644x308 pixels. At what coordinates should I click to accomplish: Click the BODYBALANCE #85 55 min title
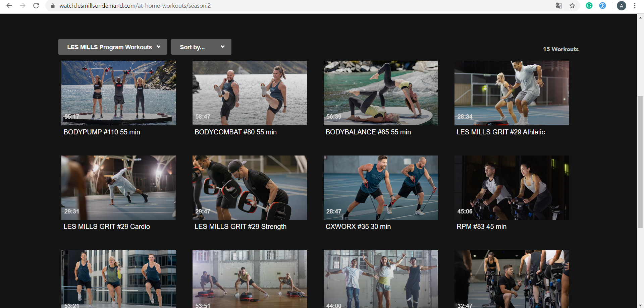click(368, 132)
